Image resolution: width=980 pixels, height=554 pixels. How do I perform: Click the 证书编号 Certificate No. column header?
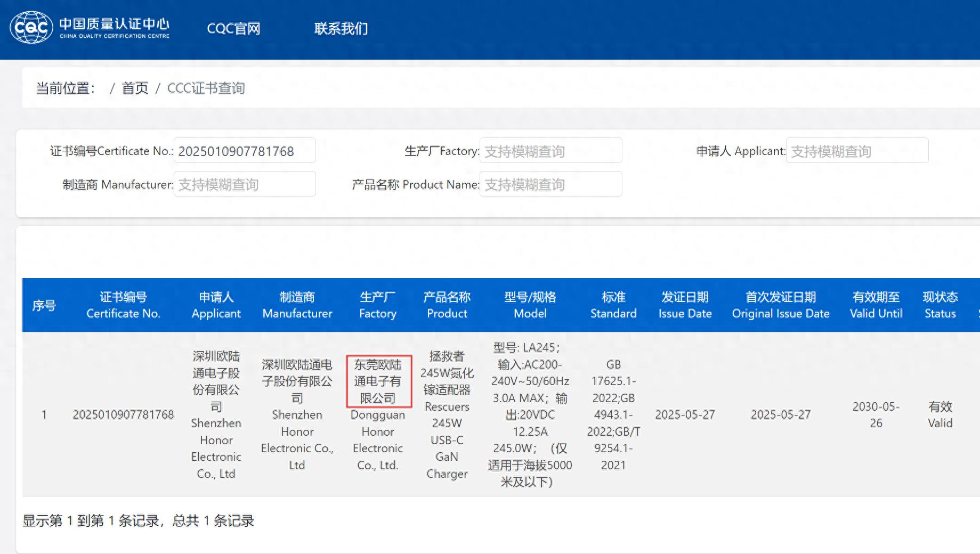(123, 305)
